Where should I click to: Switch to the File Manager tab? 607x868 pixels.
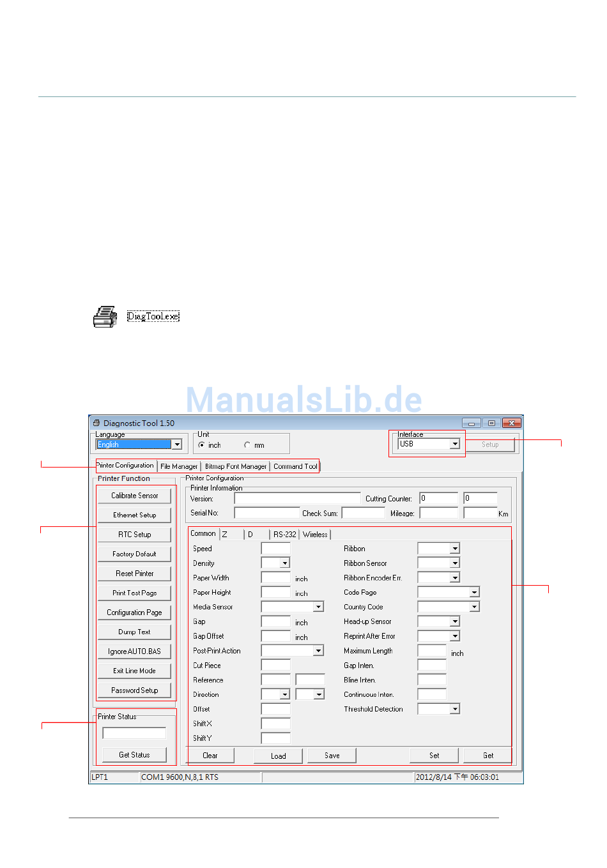coord(179,467)
